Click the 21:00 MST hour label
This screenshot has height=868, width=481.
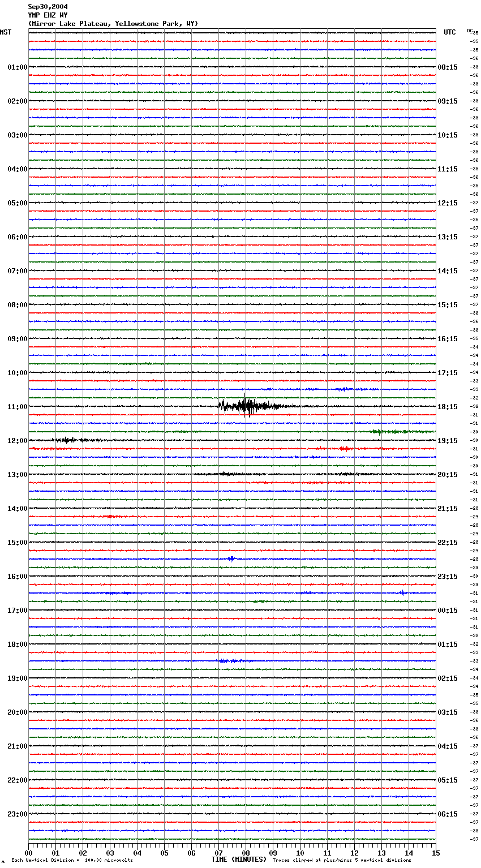click(17, 746)
